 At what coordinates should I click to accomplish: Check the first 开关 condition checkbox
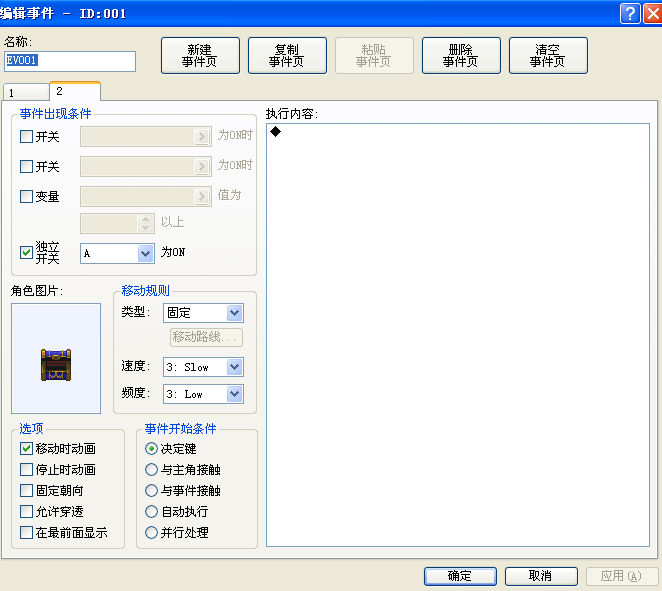click(26, 136)
